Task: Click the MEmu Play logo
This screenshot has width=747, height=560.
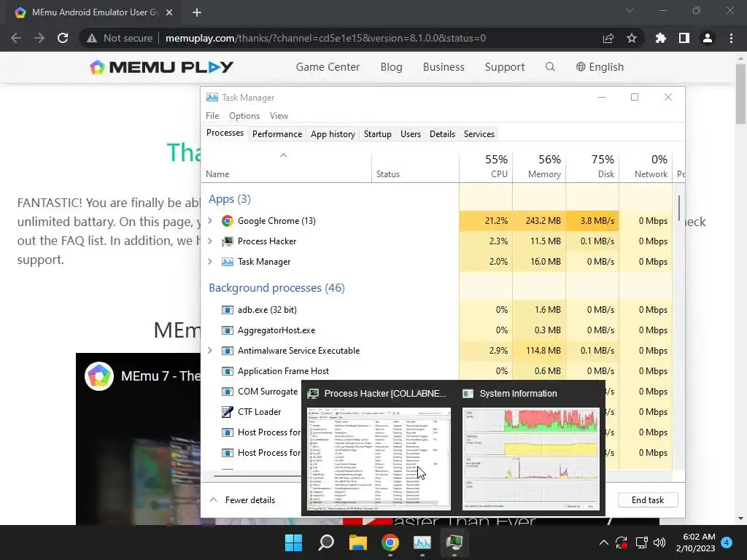Action: pyautogui.click(x=161, y=67)
